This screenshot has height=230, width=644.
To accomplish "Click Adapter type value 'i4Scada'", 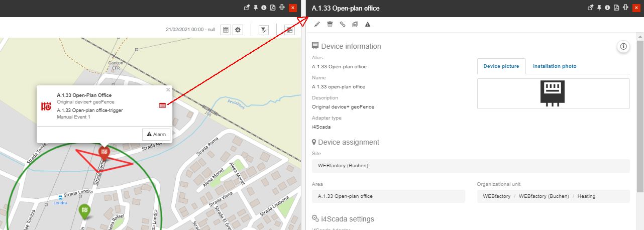I will (x=321, y=127).
